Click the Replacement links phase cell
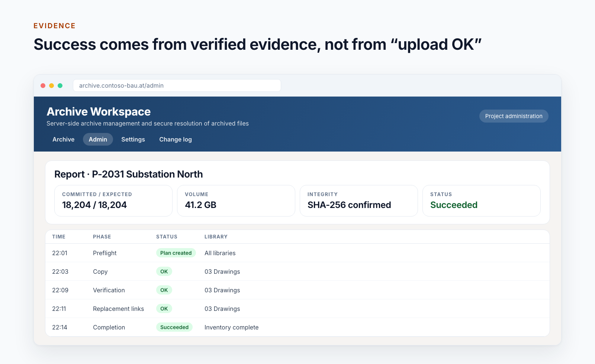Screen dimensions: 595x364 point(118,309)
